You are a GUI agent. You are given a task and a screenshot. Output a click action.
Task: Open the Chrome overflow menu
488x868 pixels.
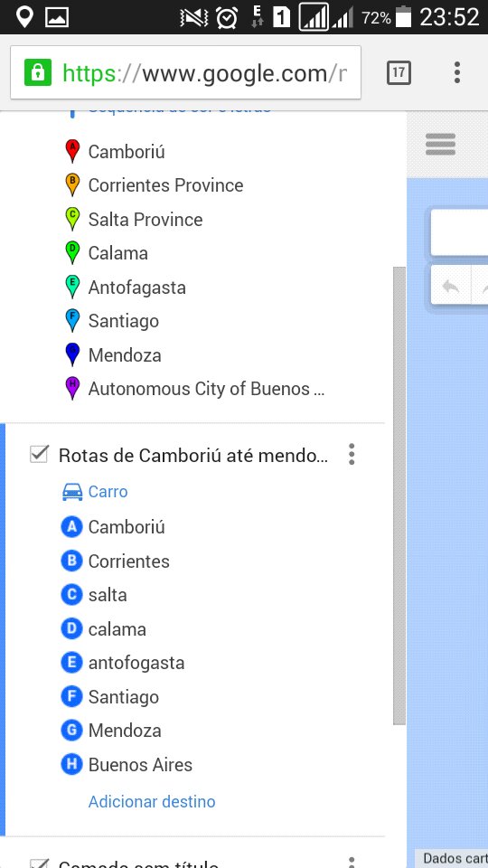pos(456,72)
